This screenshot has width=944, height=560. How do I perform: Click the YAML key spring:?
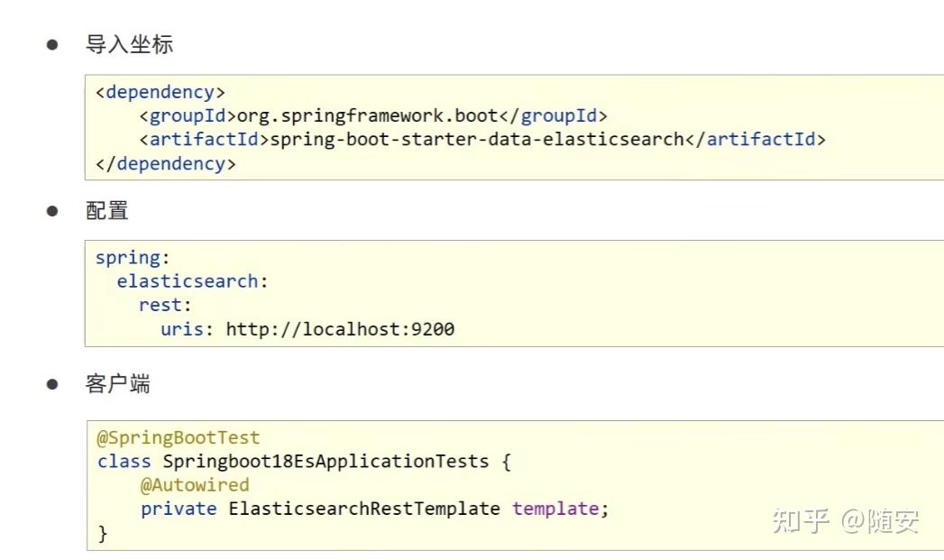(x=133, y=258)
